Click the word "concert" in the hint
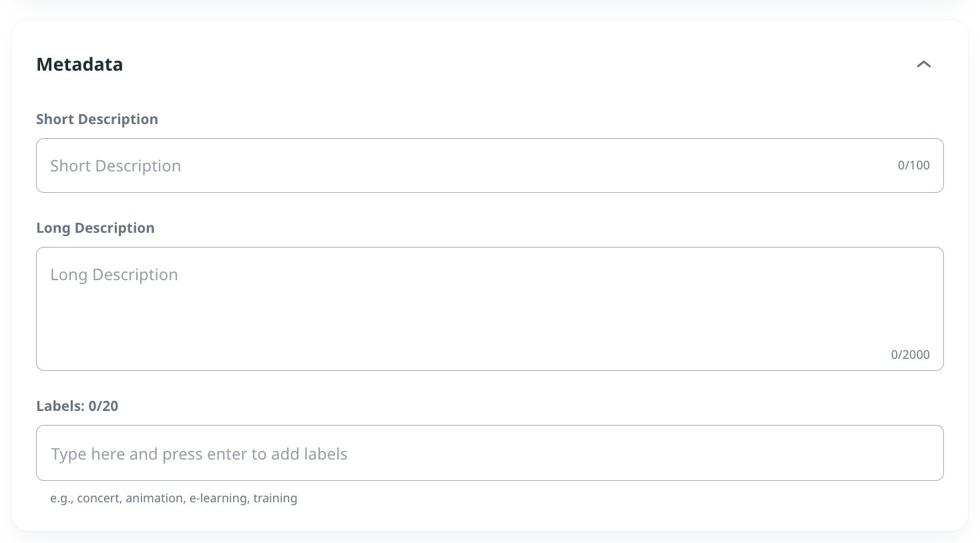Screen dimensions: 980x543 tap(99, 498)
